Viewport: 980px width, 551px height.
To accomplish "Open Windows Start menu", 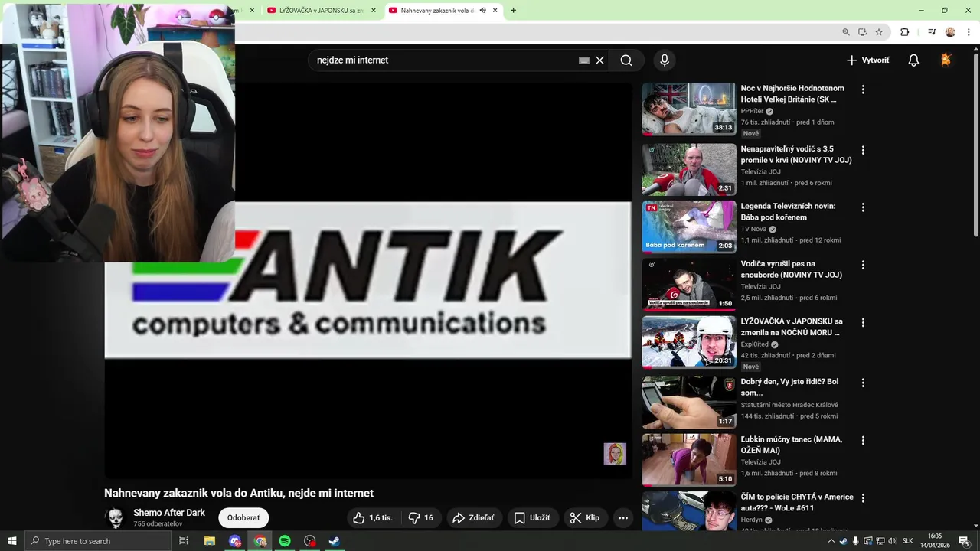I will [x=11, y=541].
